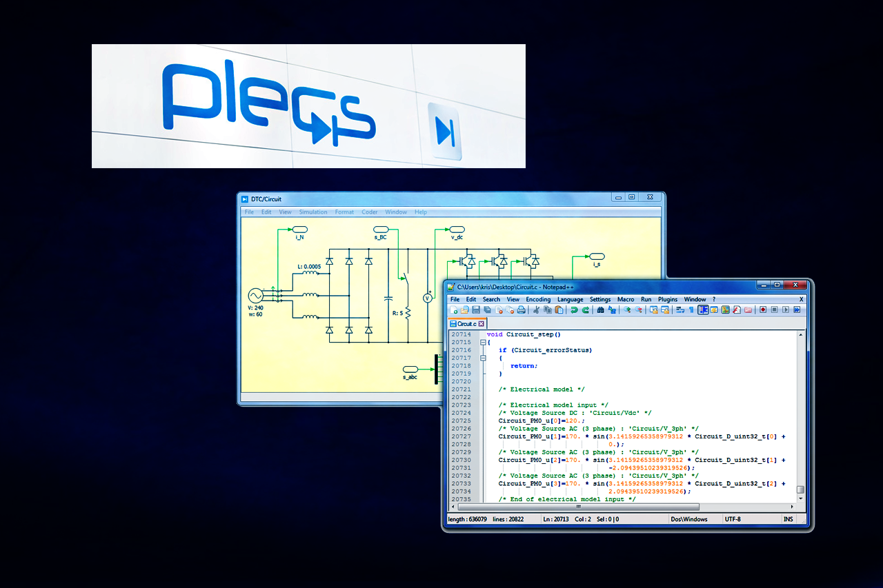Toggle the Show Indent Guide toolbar button
Screen dimensions: 883x588
tap(704, 310)
